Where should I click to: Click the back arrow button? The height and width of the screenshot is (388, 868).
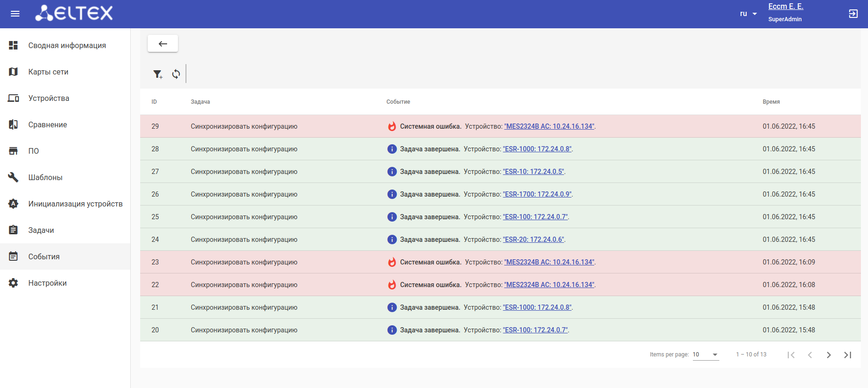[163, 44]
